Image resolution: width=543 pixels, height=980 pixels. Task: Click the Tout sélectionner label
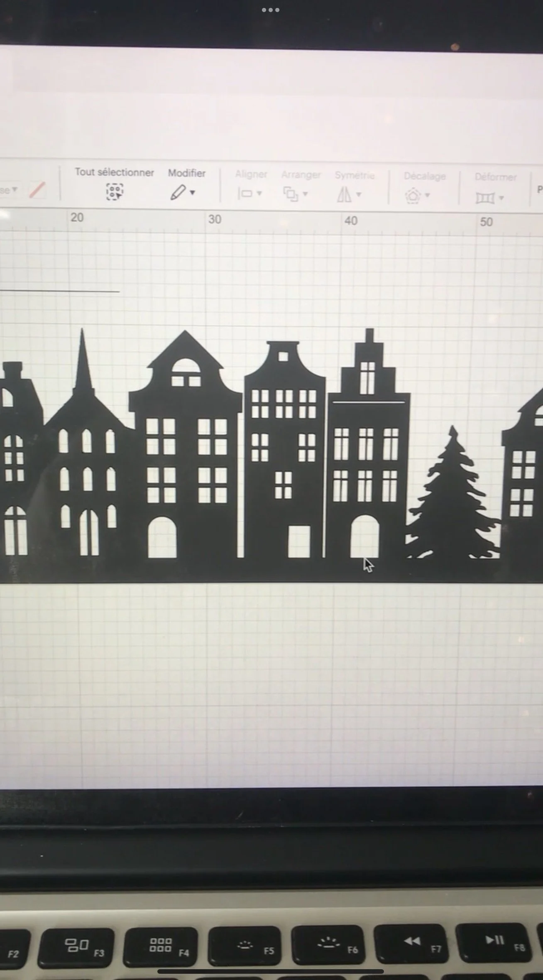coord(114,172)
